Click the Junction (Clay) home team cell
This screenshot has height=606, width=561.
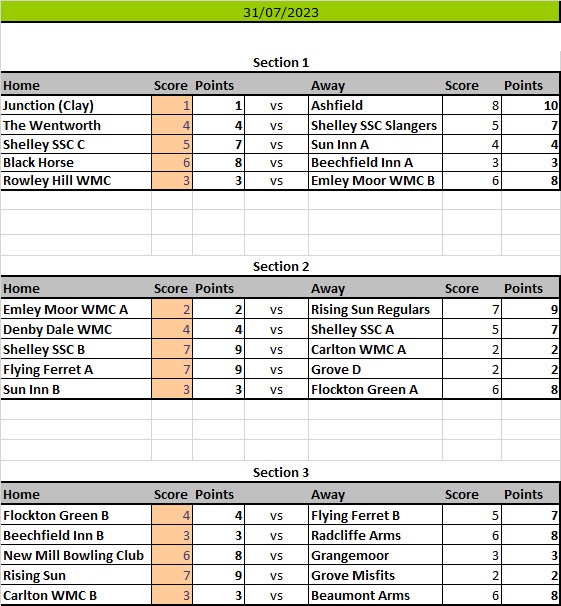(76, 105)
